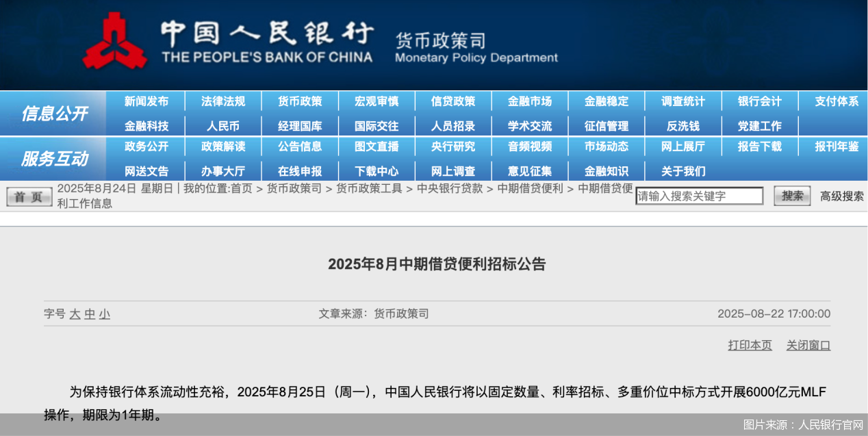The width and height of the screenshot is (868, 436).
Task: Click the 文章来源：货币政策司 source text
Action: [374, 314]
